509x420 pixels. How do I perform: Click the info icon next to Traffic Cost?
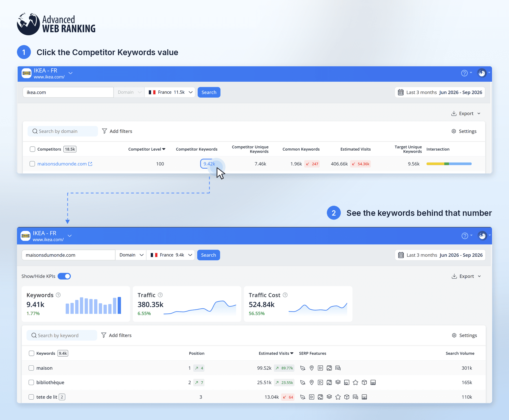[285, 295]
